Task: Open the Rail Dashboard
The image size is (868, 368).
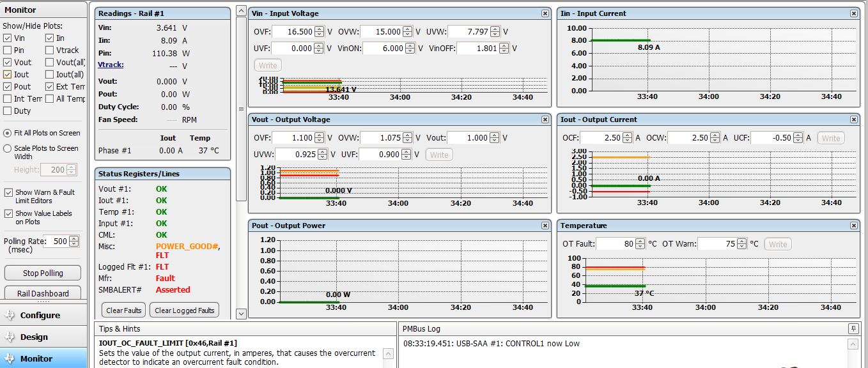Action: click(x=43, y=293)
